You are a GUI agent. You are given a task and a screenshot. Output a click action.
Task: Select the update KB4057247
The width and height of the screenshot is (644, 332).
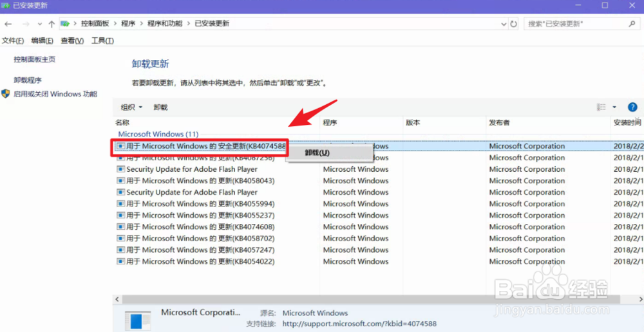200,250
